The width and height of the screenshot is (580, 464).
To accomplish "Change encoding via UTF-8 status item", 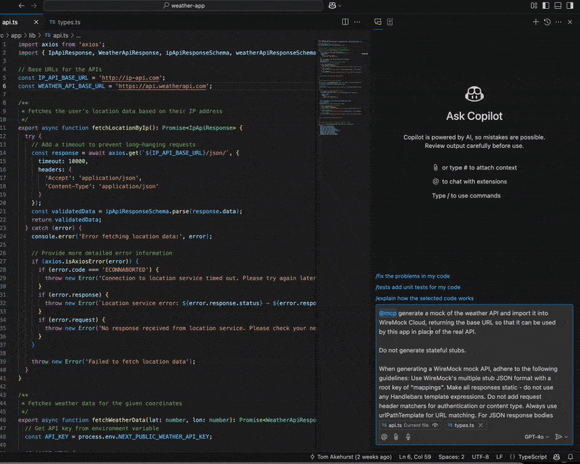I will pos(480,457).
